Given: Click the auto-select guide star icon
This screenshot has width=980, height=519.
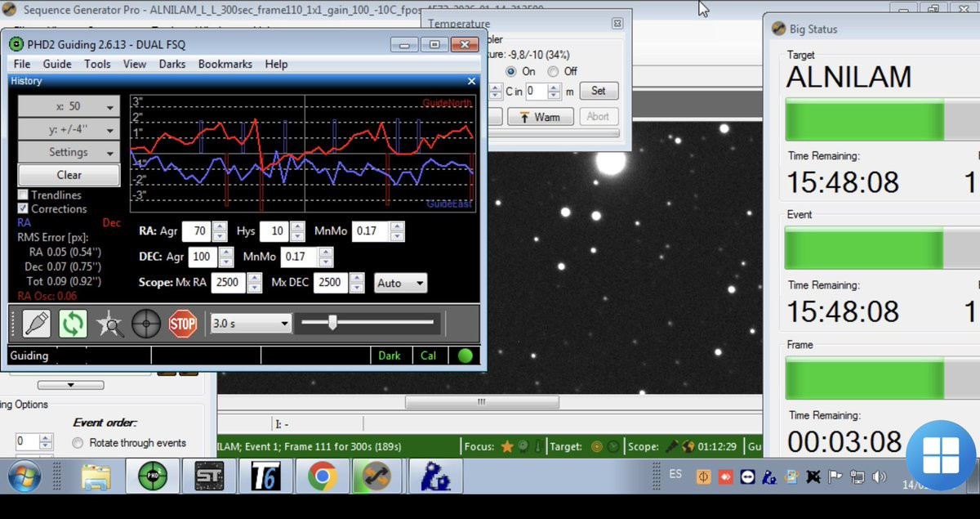Looking at the screenshot, I should [x=109, y=324].
